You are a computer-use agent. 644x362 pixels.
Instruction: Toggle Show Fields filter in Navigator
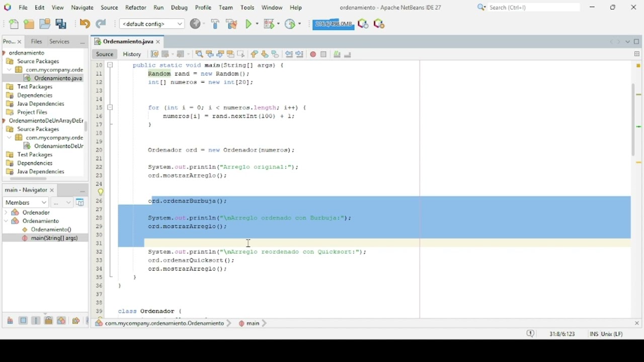(23, 321)
